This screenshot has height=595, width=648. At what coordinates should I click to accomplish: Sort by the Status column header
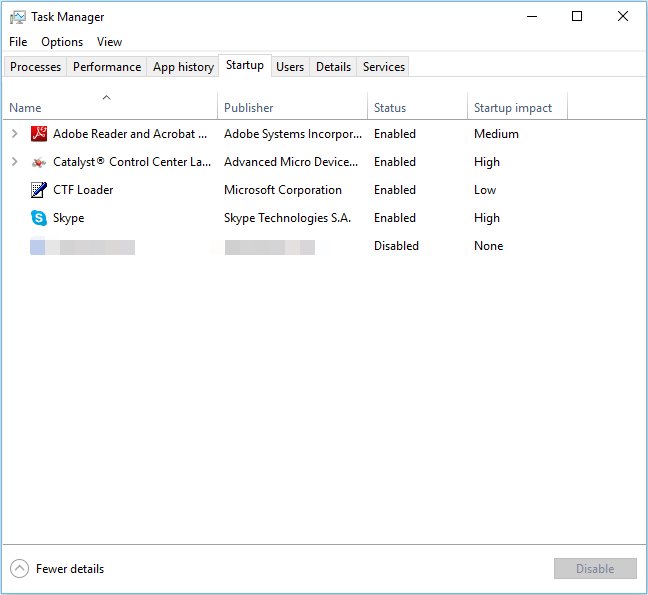(417, 105)
